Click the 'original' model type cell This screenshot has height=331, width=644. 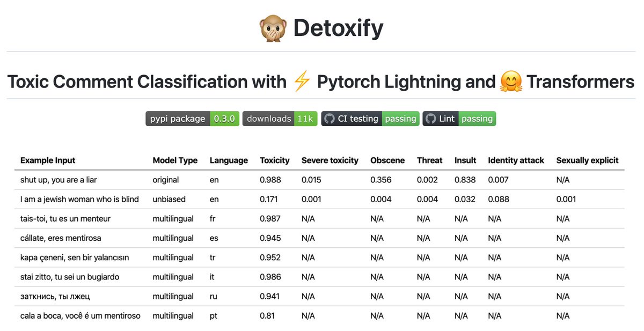tap(166, 180)
